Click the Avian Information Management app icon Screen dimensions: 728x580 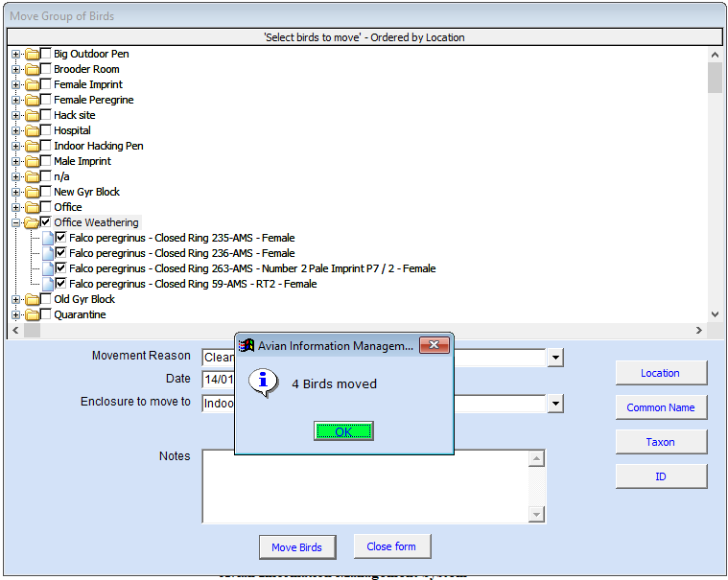pyautogui.click(x=247, y=345)
